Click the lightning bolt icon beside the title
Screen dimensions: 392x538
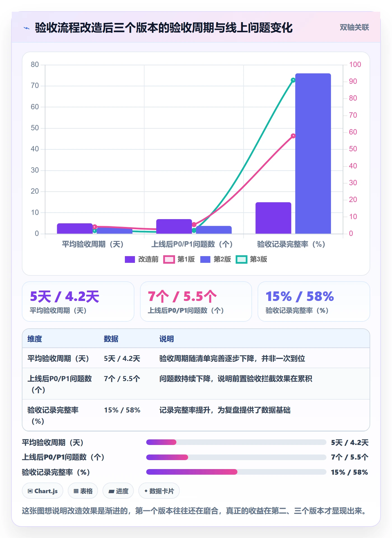[27, 28]
